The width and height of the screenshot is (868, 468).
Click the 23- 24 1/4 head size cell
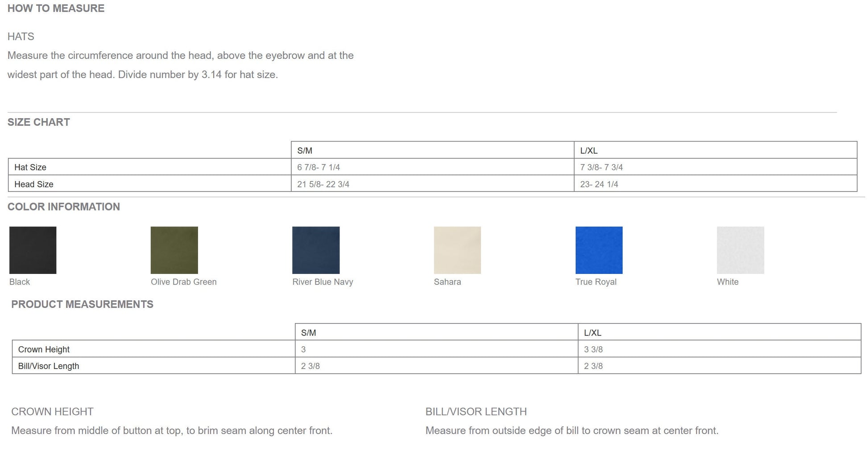point(715,183)
